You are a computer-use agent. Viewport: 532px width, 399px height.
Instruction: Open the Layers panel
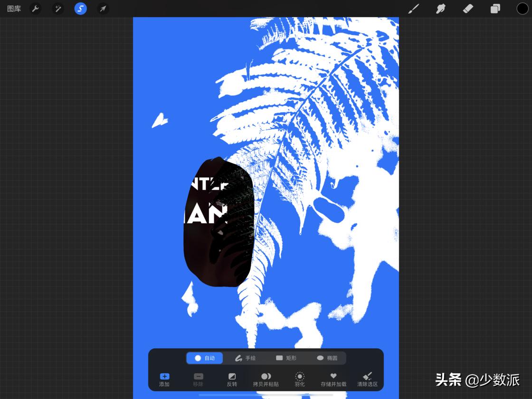click(495, 8)
